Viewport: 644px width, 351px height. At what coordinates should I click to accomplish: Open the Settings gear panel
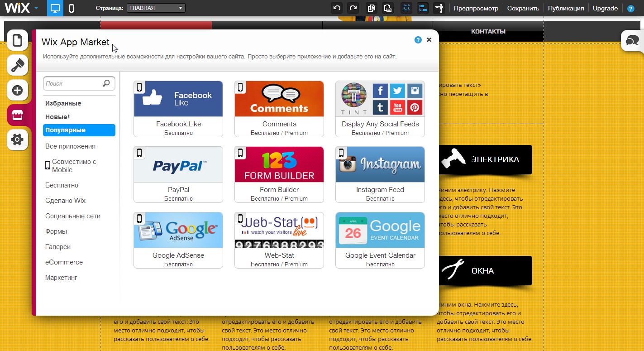[18, 139]
